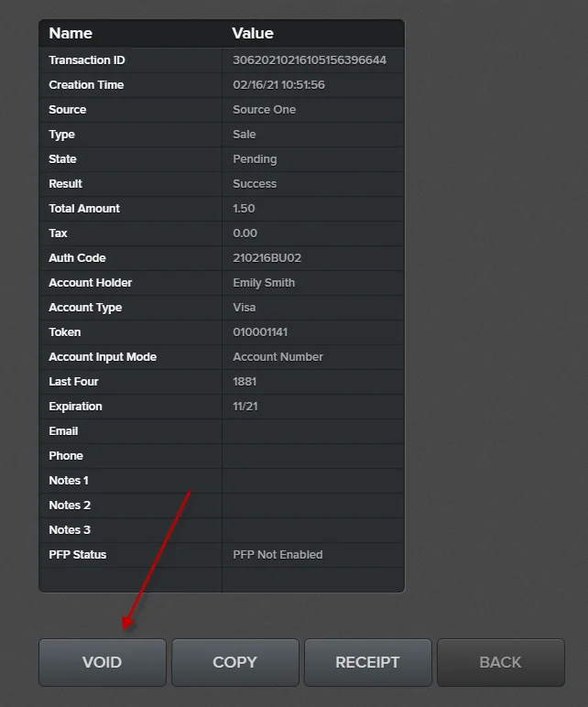The height and width of the screenshot is (707, 588).
Task: Click the token value 010001141
Action: pos(260,332)
